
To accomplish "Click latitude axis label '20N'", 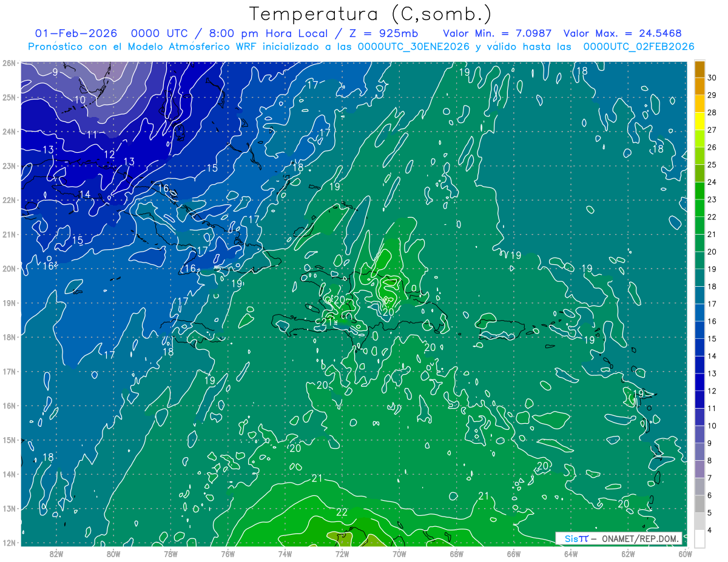I will pyautogui.click(x=8, y=269).
